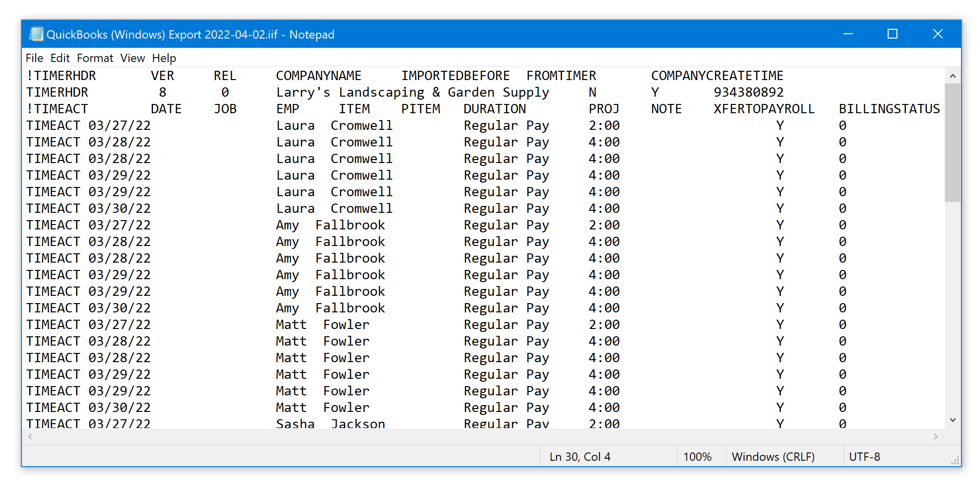The image size is (980, 492).
Task: Click the horizontal scrollbar right arrow
Action: coord(936,436)
